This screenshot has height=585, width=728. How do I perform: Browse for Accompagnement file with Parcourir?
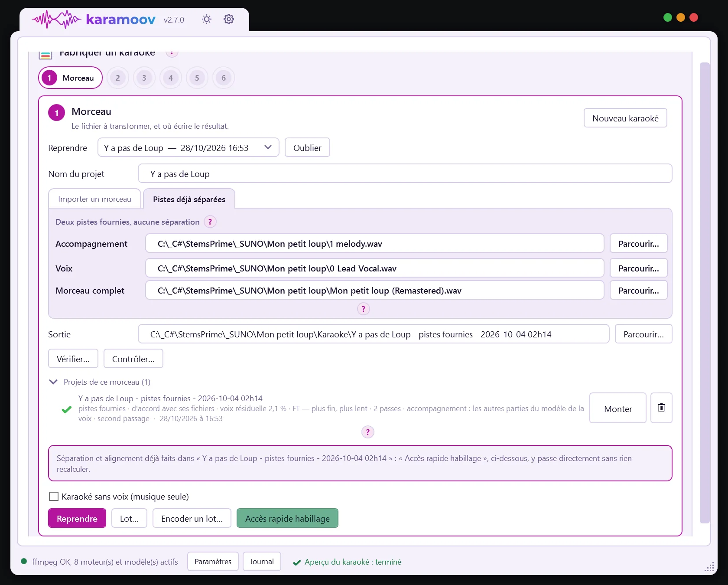(x=638, y=243)
